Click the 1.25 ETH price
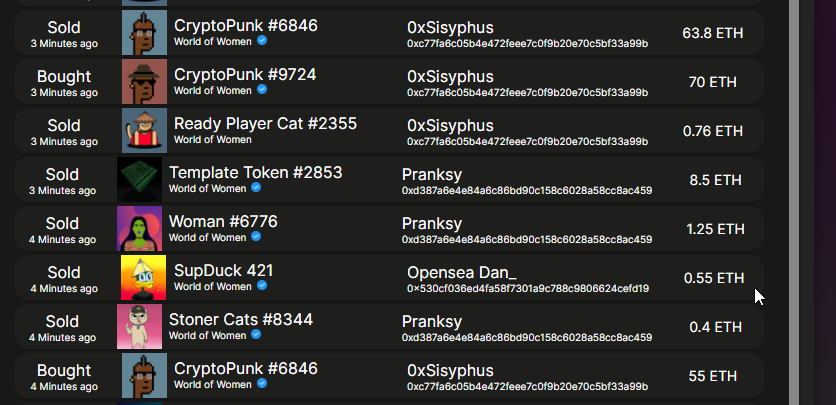Viewport: 836px width, 405px height. point(716,229)
